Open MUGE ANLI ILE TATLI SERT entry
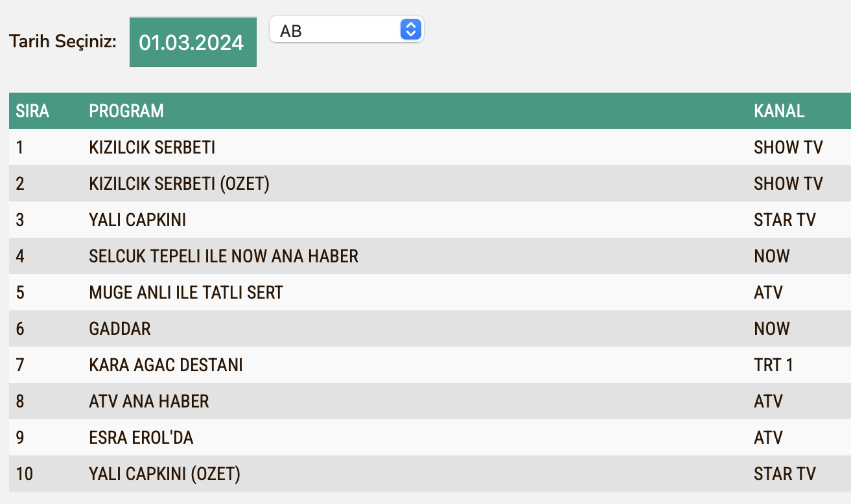The image size is (851, 504). (185, 292)
